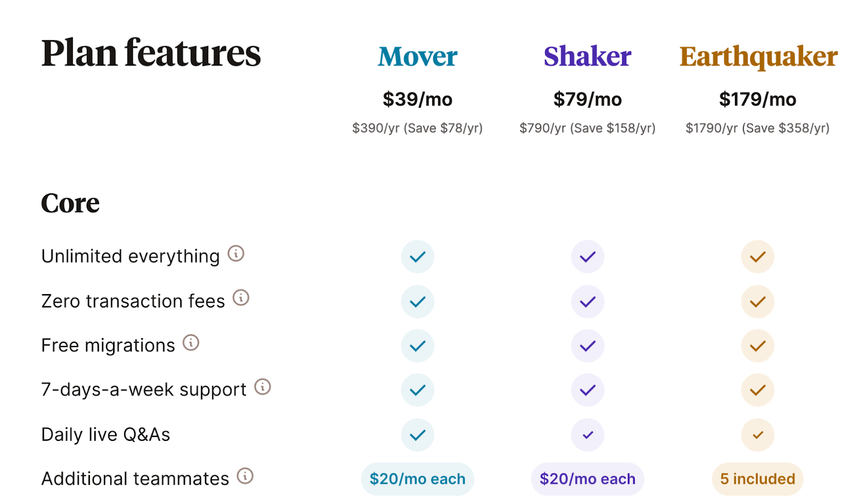Click info icon for 7-days-a-week support
Screen dimensions: 857x504
pyautogui.click(x=262, y=387)
